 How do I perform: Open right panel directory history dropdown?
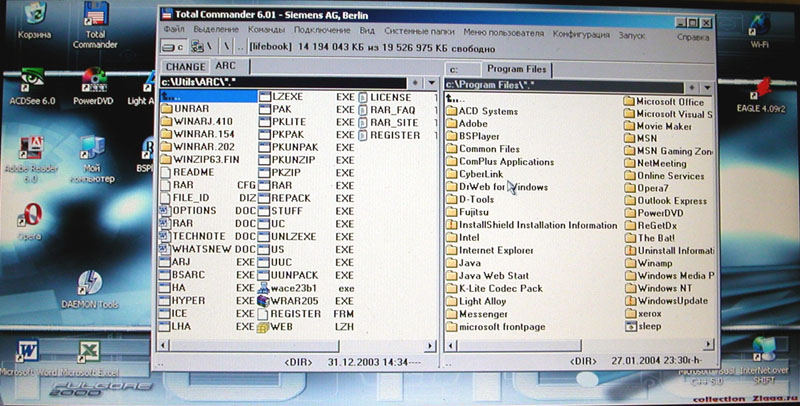(x=707, y=88)
